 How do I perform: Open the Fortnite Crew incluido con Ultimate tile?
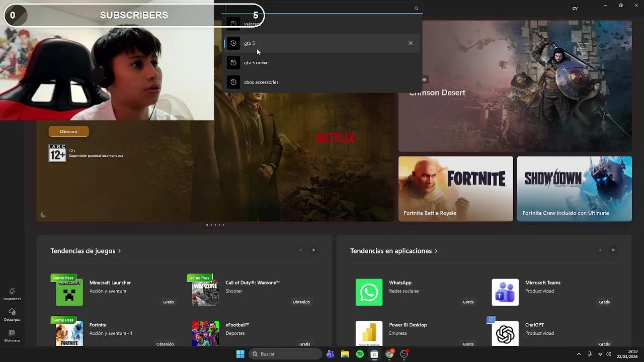pyautogui.click(x=575, y=189)
